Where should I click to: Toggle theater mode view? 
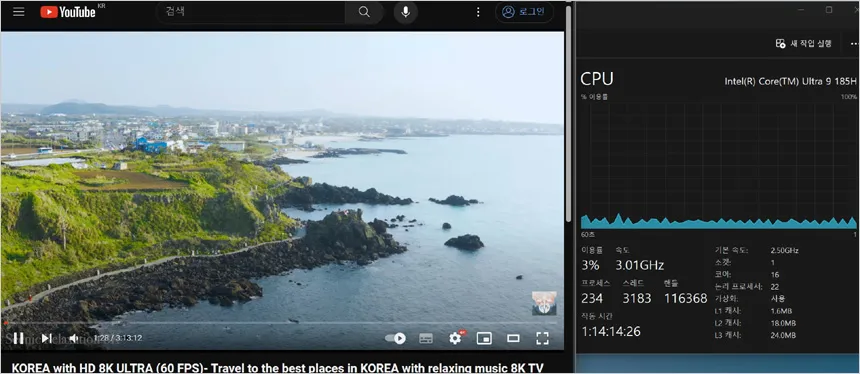pyautogui.click(x=513, y=338)
